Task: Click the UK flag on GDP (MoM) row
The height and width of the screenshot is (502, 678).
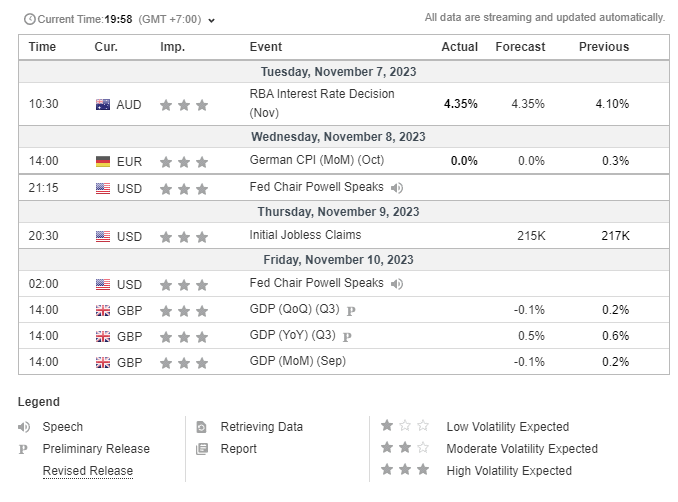Action: 103,362
